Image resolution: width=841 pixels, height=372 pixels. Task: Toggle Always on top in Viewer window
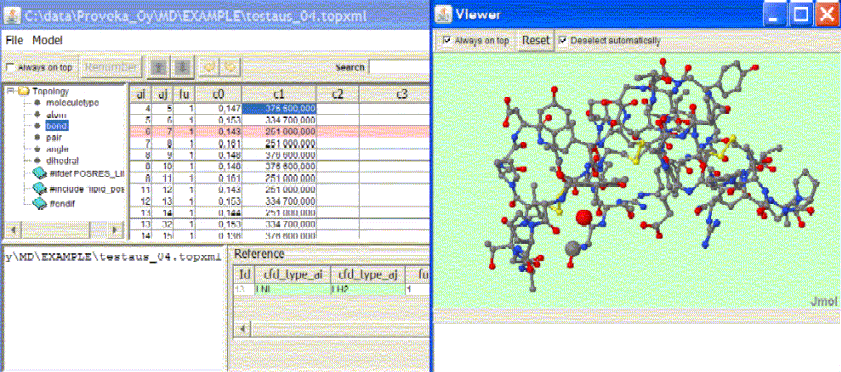pos(446,40)
